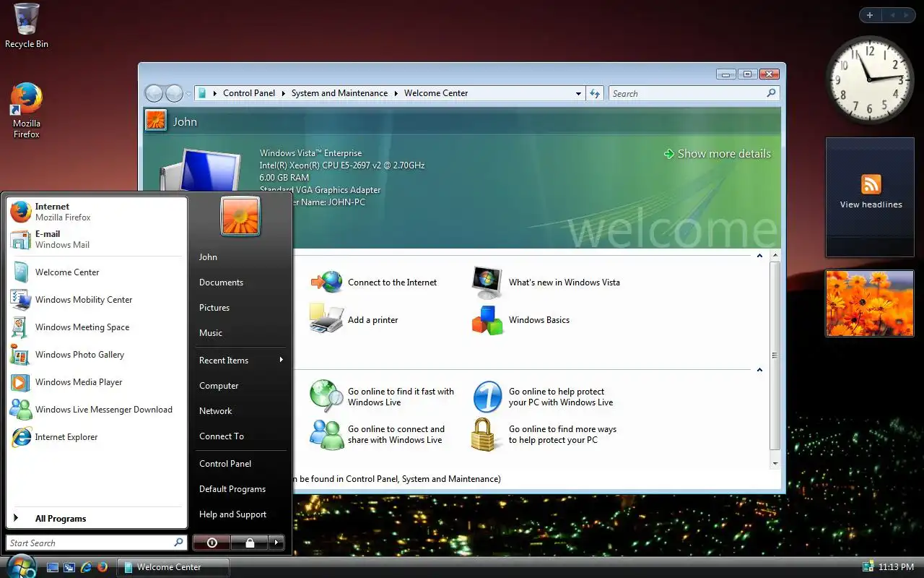Click Show more details link

pos(717,154)
